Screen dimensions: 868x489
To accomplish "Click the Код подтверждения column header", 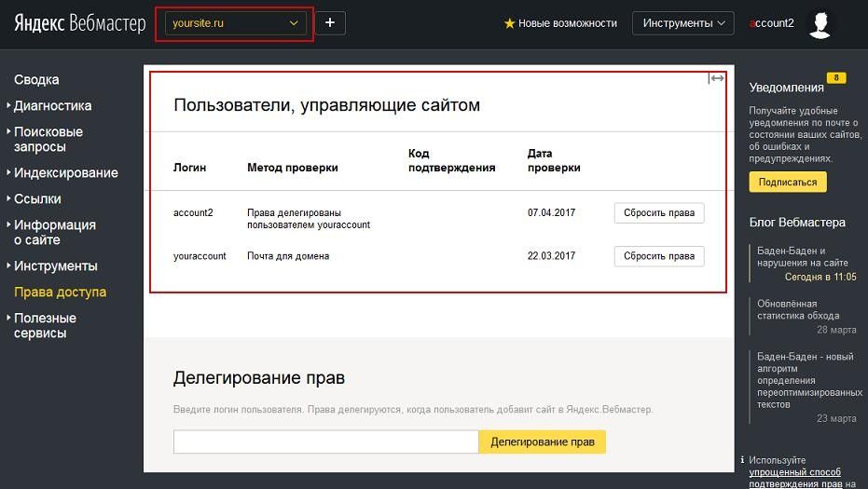I will (x=451, y=160).
